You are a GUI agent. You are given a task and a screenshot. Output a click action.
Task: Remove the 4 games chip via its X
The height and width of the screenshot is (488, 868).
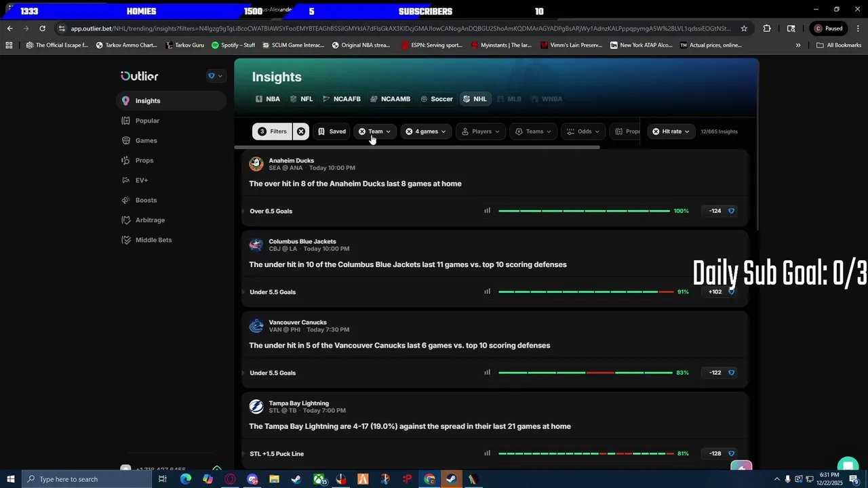409,131
